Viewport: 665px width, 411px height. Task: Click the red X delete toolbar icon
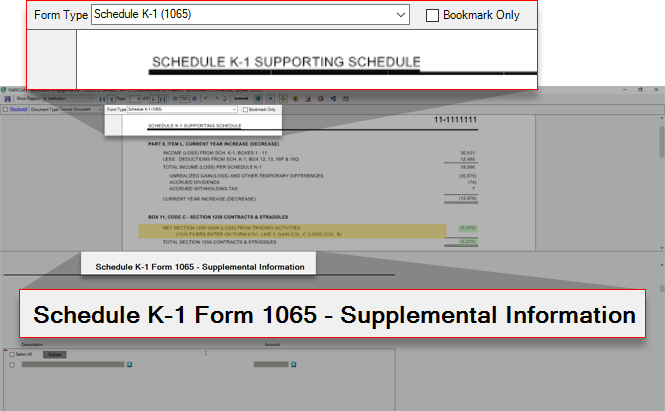pos(308,99)
